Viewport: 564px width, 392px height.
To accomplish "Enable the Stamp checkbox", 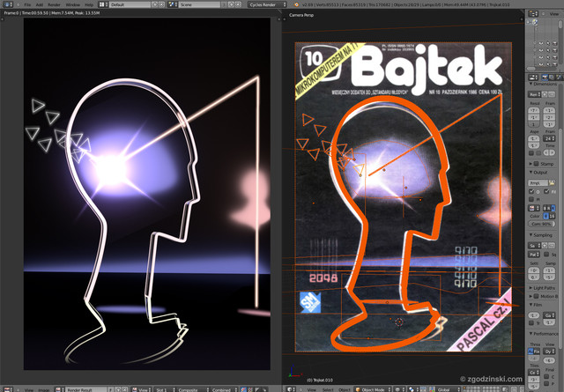I will tap(537, 164).
